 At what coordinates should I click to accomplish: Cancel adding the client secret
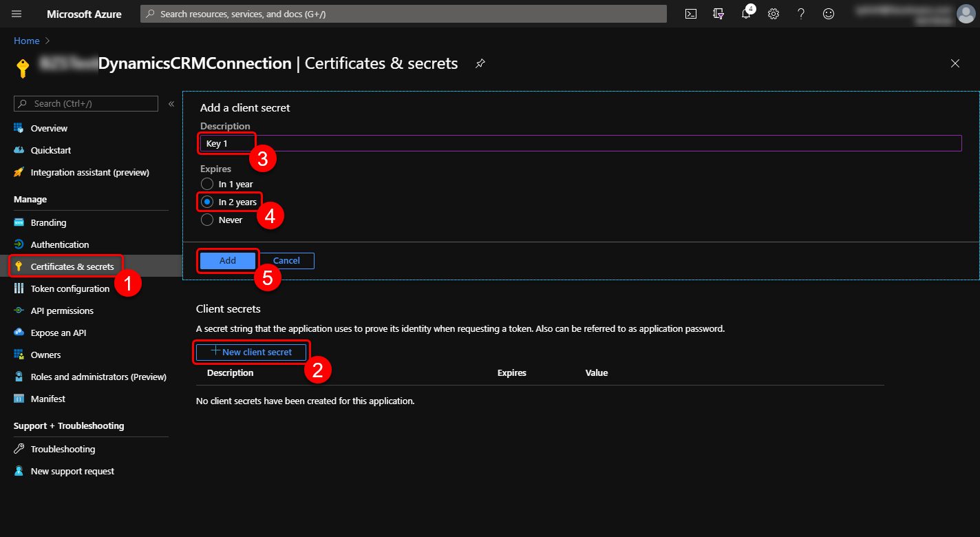[286, 261]
